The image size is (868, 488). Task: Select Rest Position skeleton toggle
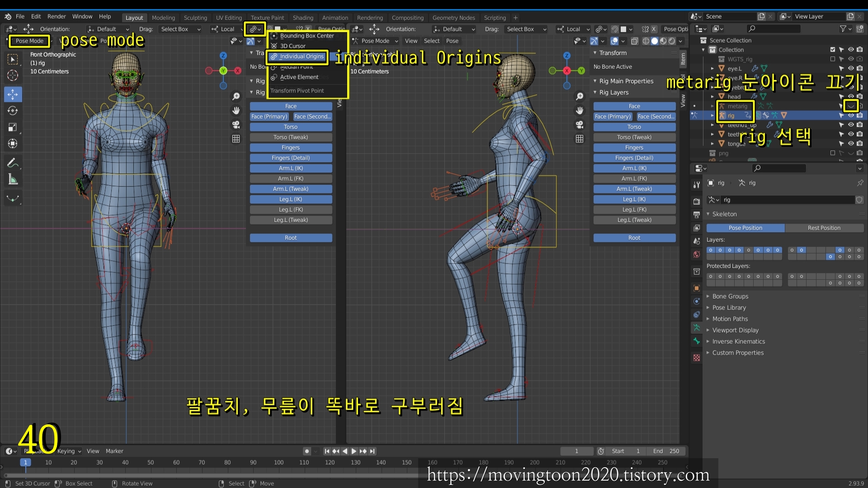[x=824, y=228]
